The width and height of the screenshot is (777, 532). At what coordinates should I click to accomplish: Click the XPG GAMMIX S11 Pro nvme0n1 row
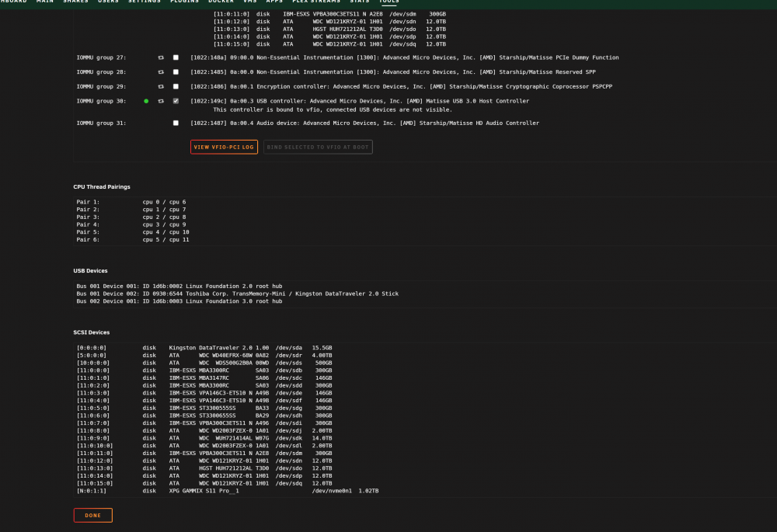coord(228,490)
